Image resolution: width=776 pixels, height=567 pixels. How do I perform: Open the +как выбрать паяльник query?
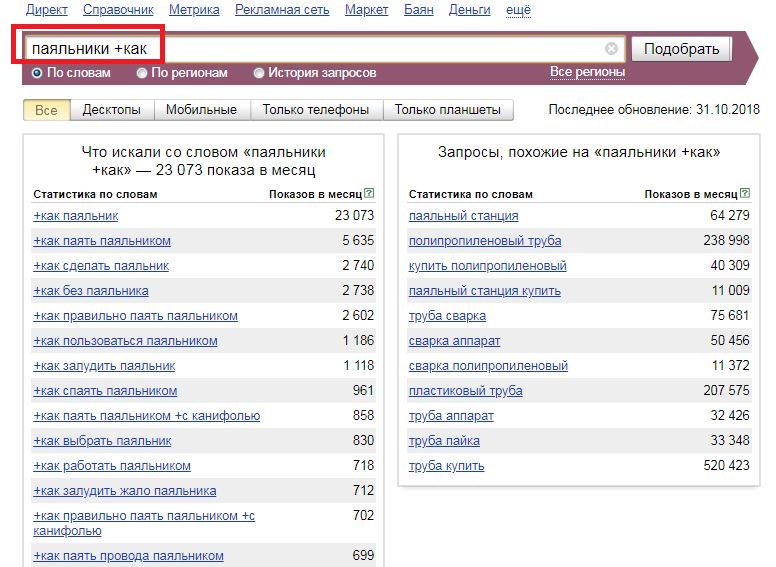click(102, 441)
